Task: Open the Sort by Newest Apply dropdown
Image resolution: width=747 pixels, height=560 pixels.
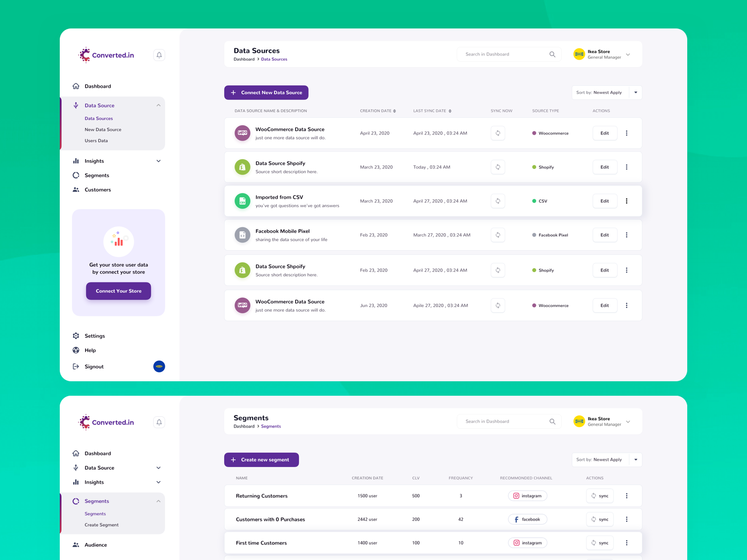Action: pyautogui.click(x=635, y=92)
